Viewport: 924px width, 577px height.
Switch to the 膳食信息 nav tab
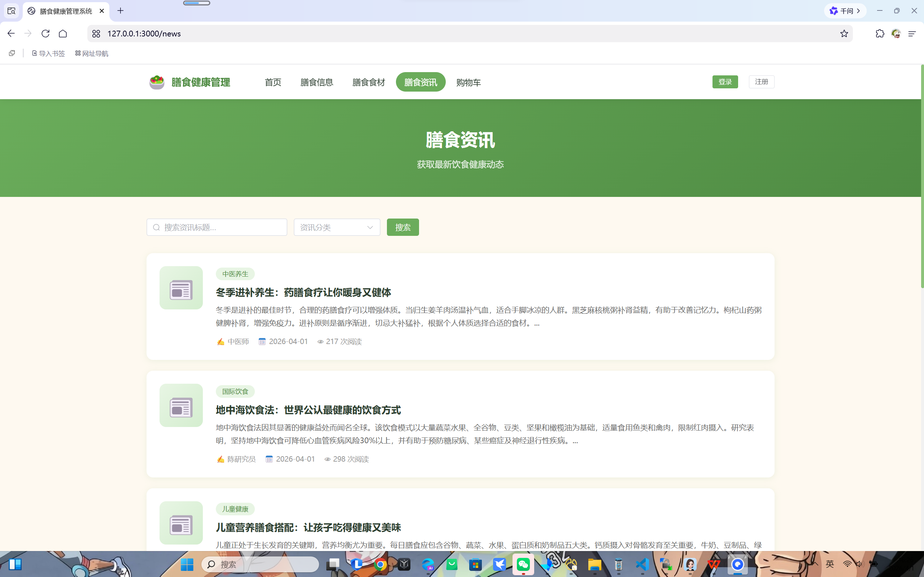[x=317, y=82]
